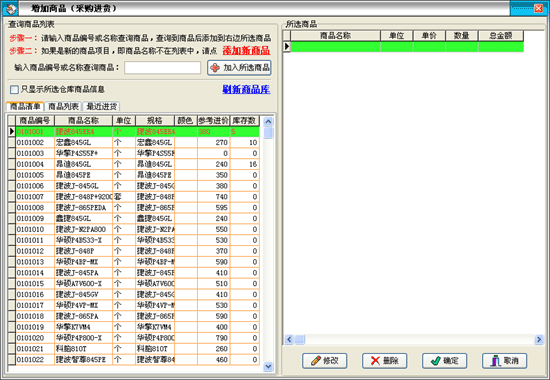Image resolution: width=550 pixels, height=380 pixels.
Task: Select the row indicator arrow for product 0101001
Action: tap(12, 131)
